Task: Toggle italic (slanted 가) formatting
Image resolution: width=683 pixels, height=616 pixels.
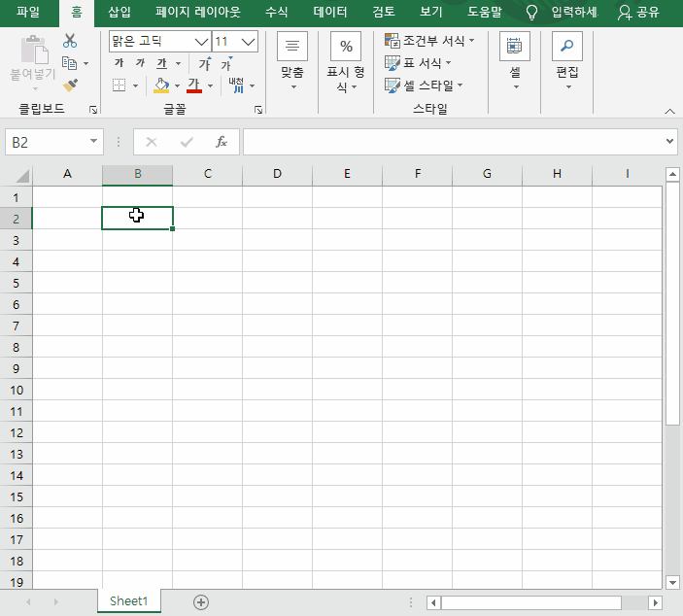Action: click(140, 63)
